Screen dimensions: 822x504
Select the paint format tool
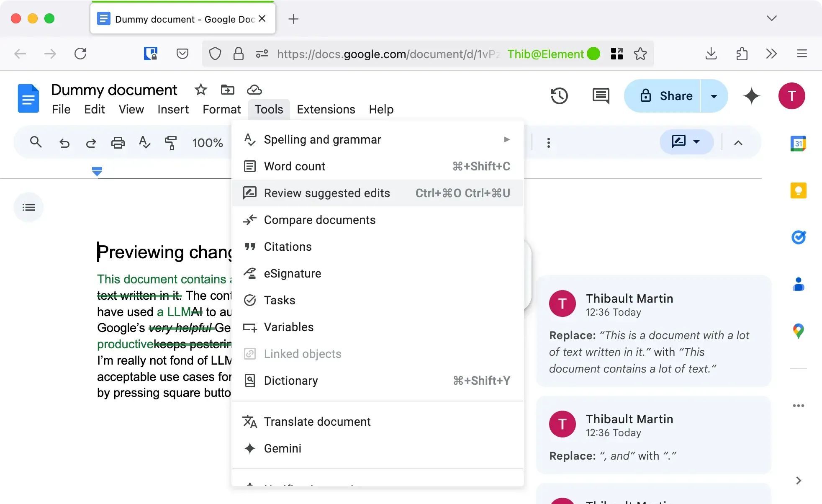pos(171,142)
